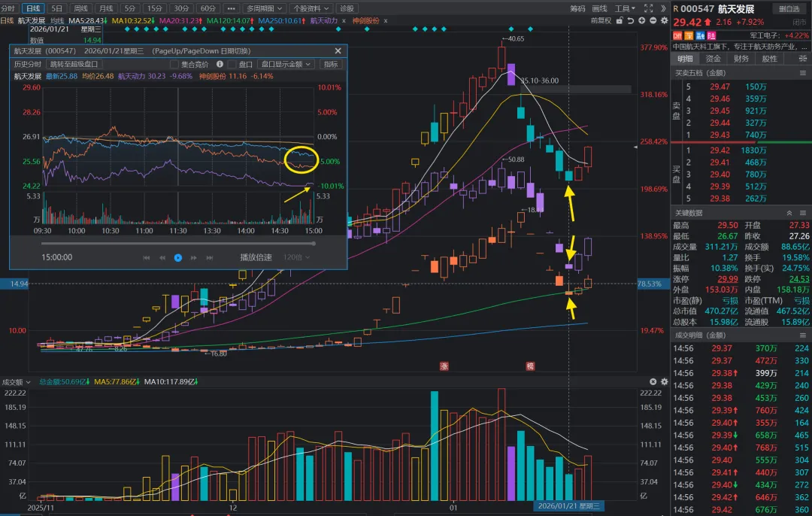This screenshot has height=516, width=812.
Task: Click the panel layout icon after 股性
Action: pyautogui.click(x=803, y=59)
